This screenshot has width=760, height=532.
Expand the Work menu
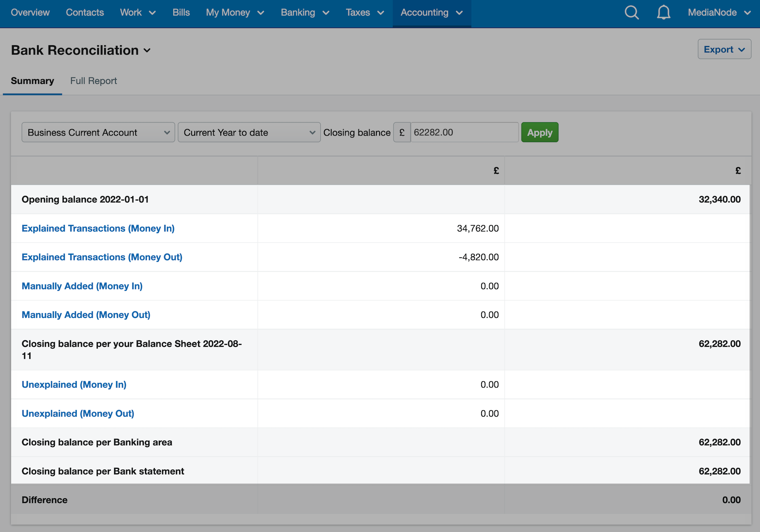coord(138,12)
